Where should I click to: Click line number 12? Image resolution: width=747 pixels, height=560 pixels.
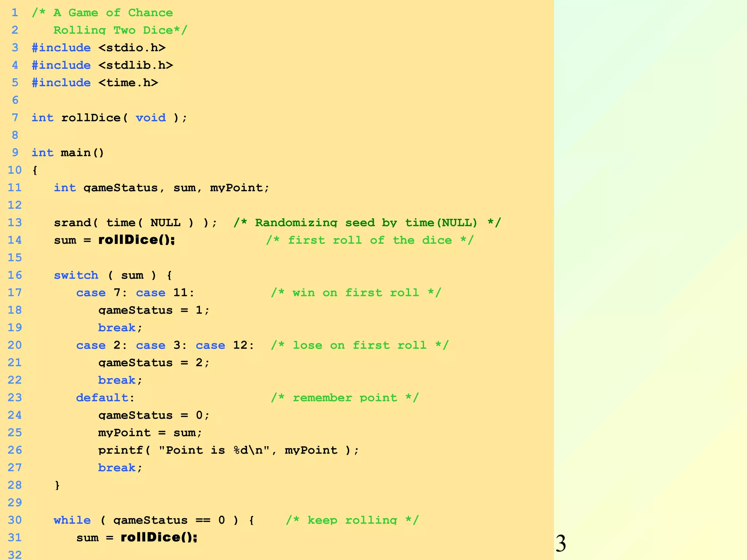point(15,205)
